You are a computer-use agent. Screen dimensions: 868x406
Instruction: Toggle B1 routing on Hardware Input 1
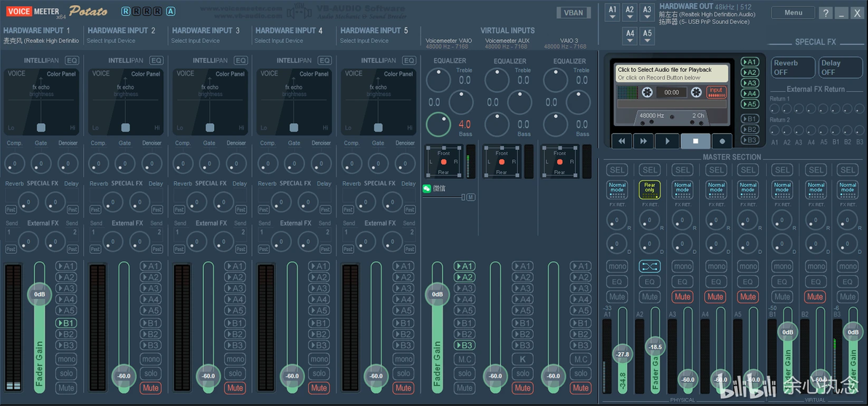(66, 323)
